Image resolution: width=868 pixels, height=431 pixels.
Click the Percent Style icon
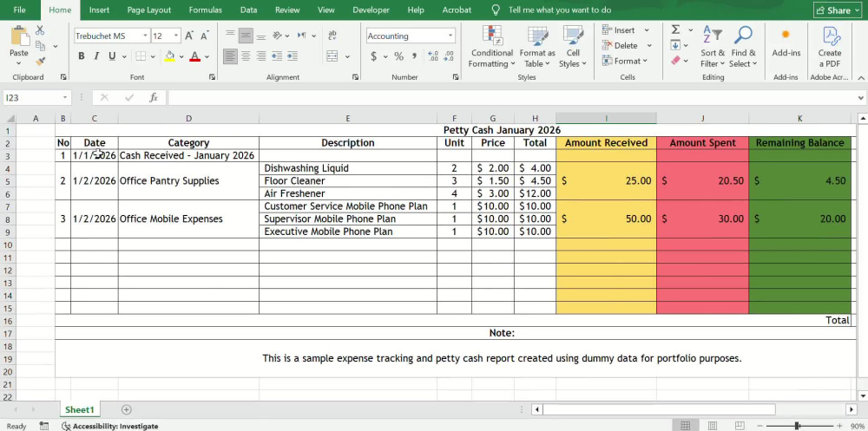click(398, 56)
